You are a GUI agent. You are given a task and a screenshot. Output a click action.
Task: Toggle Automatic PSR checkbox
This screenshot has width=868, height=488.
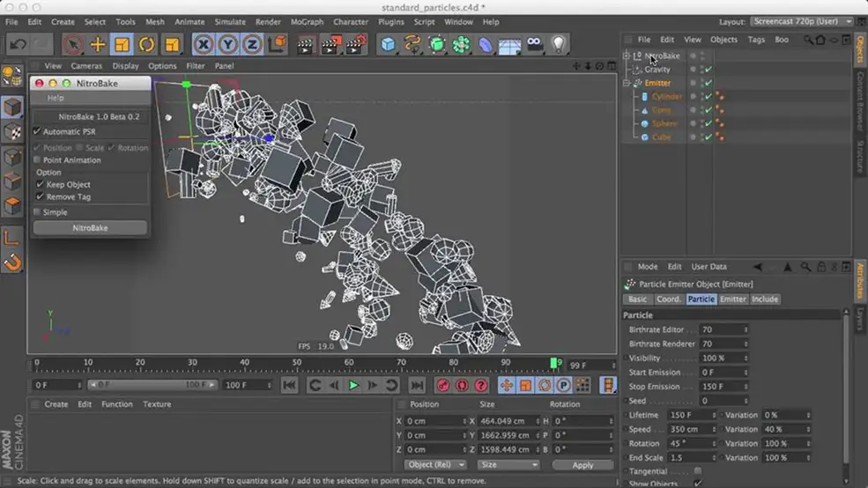[x=37, y=131]
